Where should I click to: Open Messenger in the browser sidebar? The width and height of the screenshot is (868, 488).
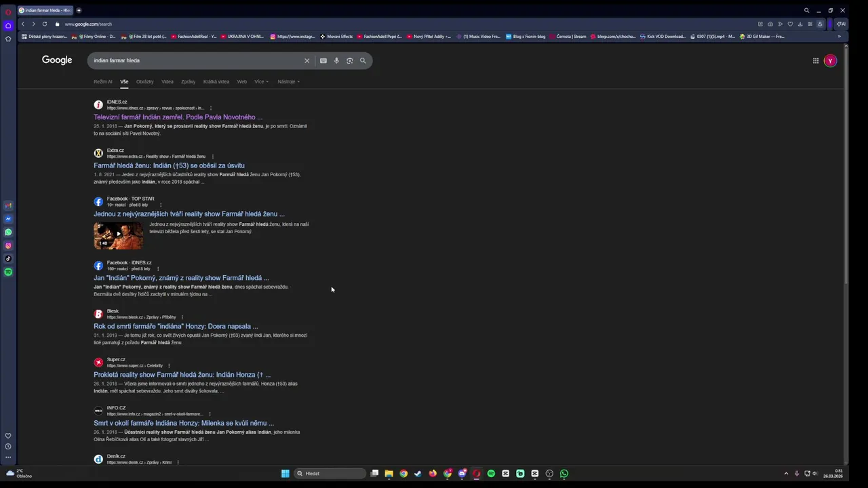pyautogui.click(x=8, y=219)
